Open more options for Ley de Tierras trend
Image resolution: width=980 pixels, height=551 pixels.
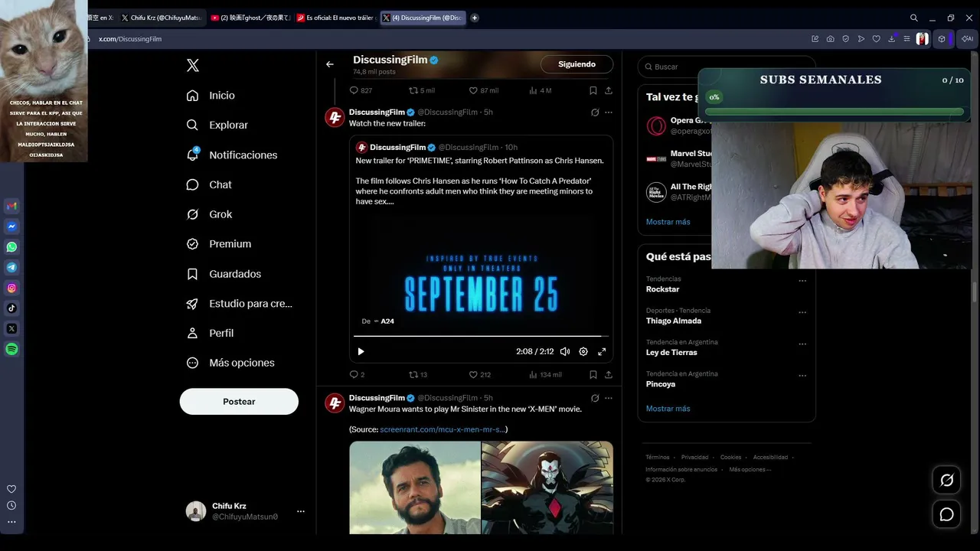coord(802,344)
